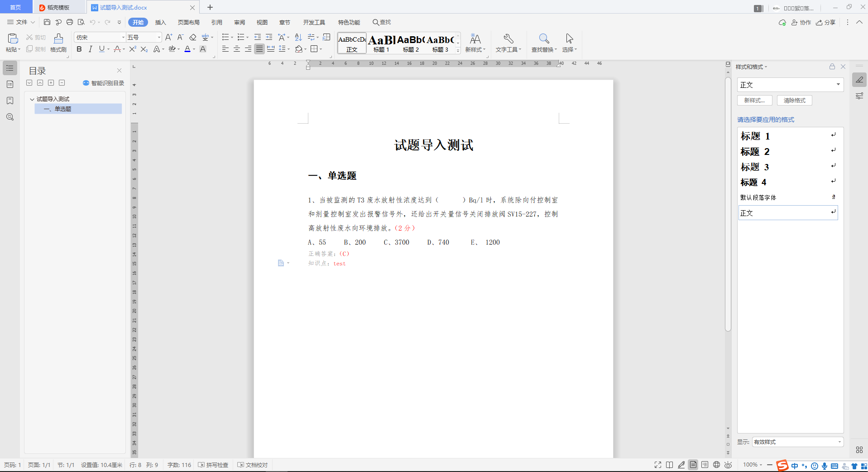868x472 pixels.
Task: Select the Format Painter (格式刷) tool
Action: tap(58, 43)
